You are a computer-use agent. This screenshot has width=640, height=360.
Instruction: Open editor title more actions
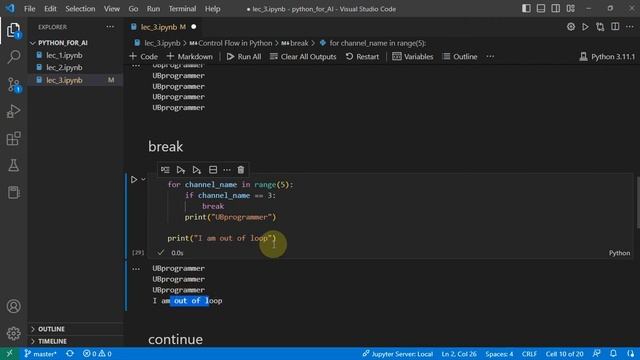coord(630,27)
